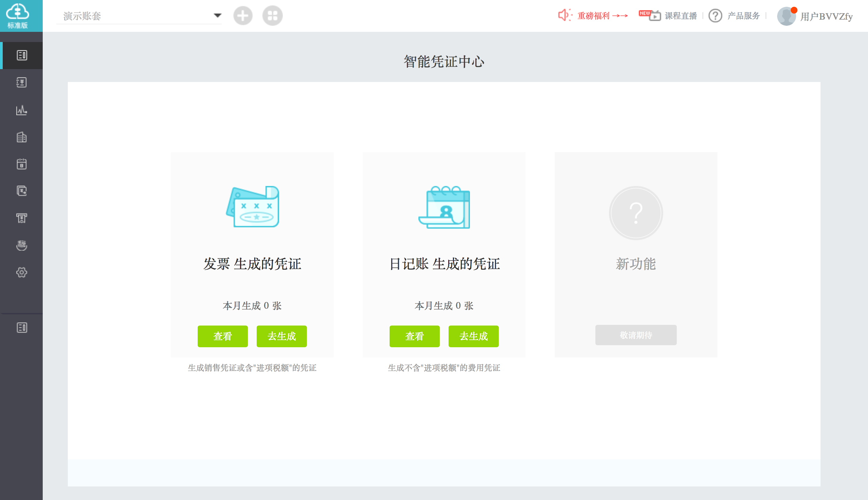Open the reports chart icon in sidebar

click(22, 110)
